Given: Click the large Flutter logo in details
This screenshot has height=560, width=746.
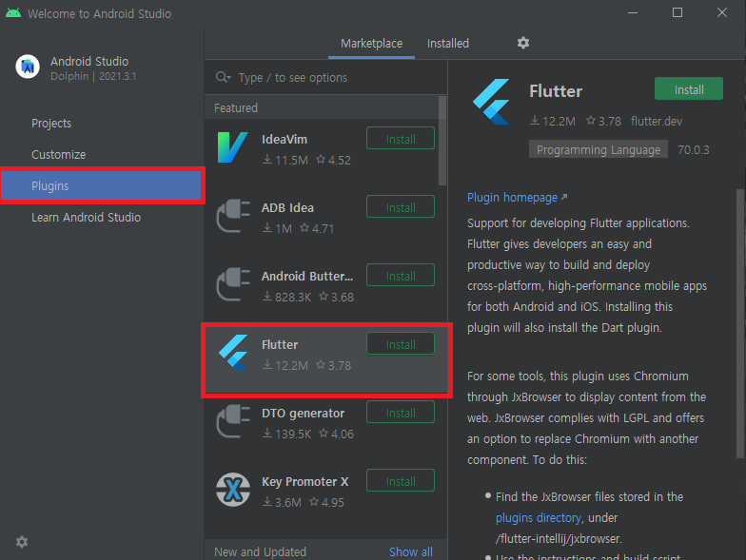Looking at the screenshot, I should tap(491, 102).
